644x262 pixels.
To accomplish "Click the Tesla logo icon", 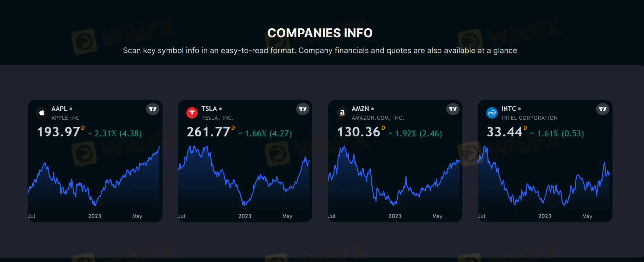I will [192, 113].
